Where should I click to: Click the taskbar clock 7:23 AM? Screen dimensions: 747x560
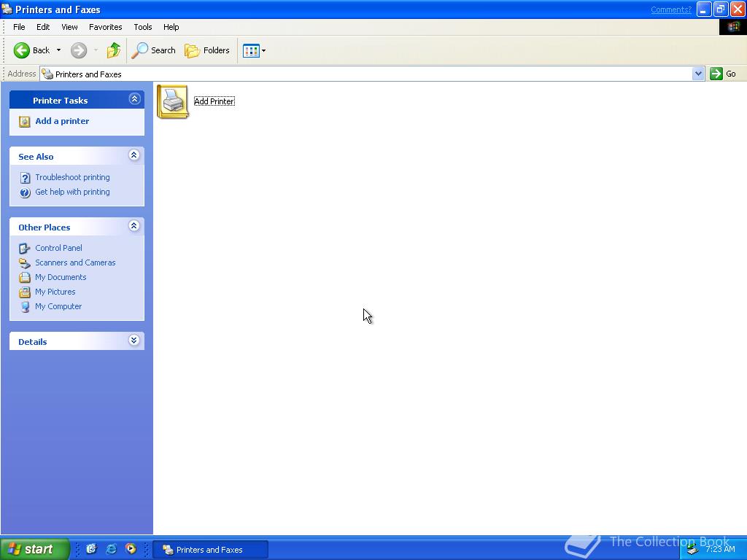coord(720,550)
